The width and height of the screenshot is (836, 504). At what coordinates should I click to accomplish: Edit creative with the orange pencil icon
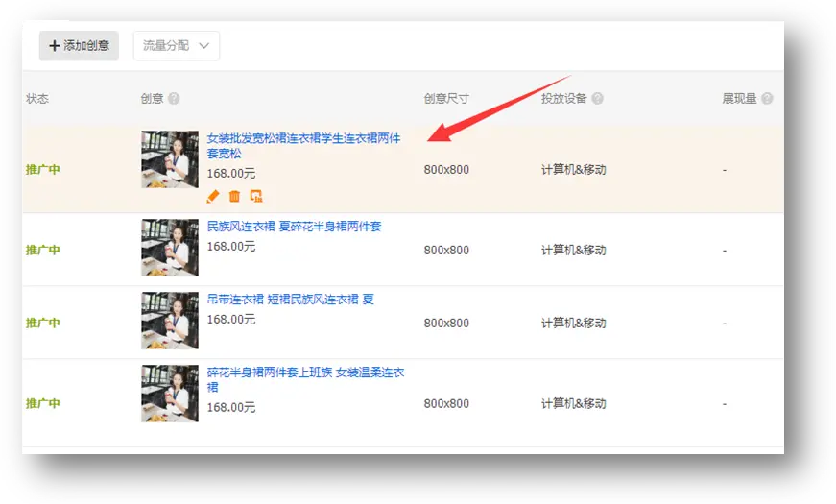click(213, 197)
